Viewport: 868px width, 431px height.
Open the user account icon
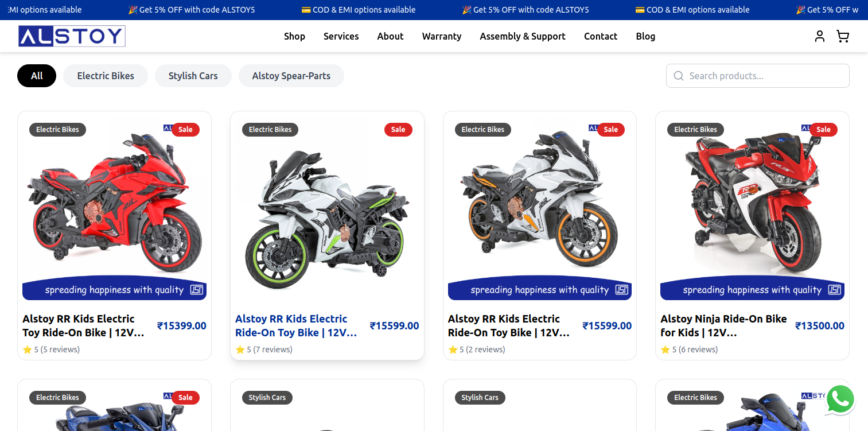tap(820, 36)
